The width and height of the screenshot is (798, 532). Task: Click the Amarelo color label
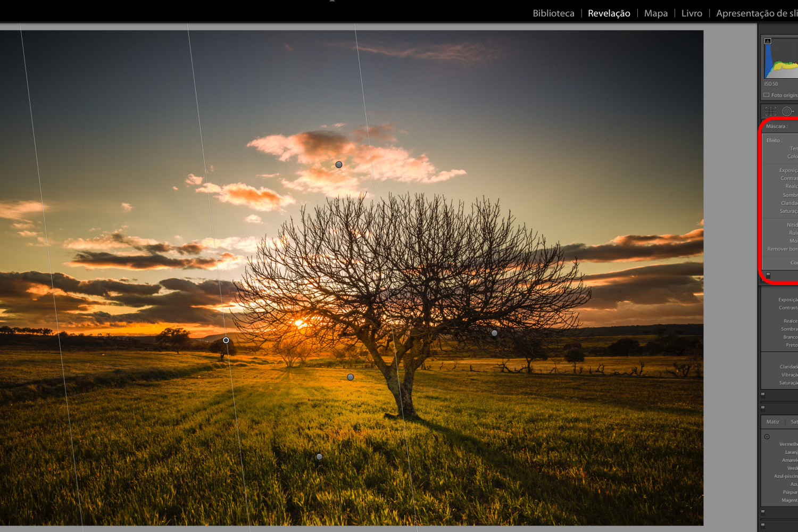pyautogui.click(x=790, y=460)
